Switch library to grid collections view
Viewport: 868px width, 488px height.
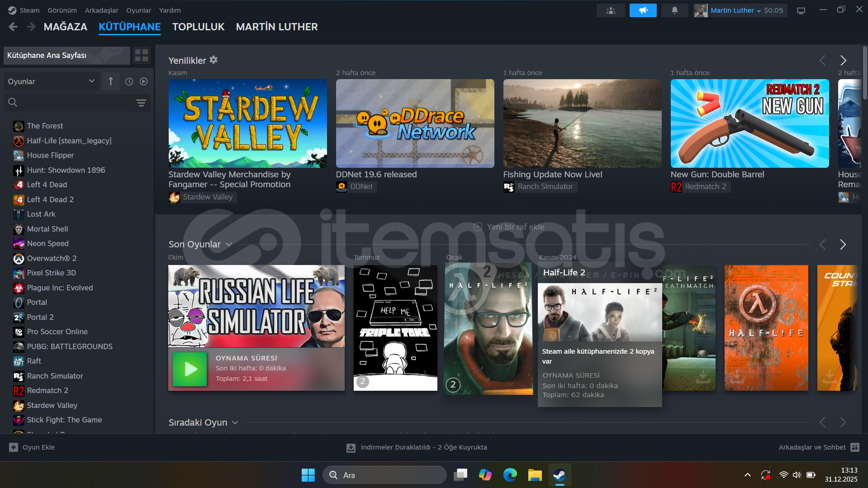point(142,55)
